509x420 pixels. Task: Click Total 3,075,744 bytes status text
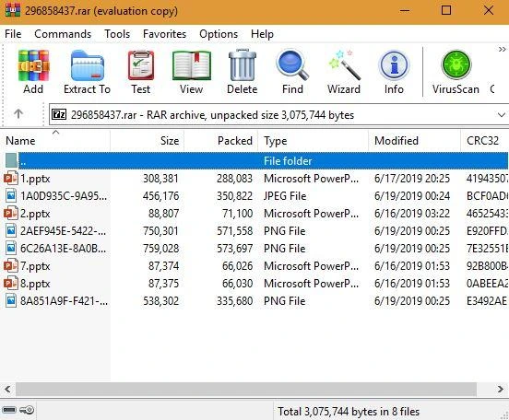coord(349,412)
